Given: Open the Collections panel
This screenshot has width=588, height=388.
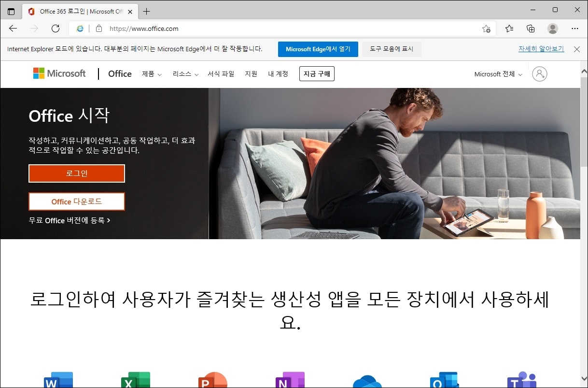Looking at the screenshot, I should pos(531,29).
